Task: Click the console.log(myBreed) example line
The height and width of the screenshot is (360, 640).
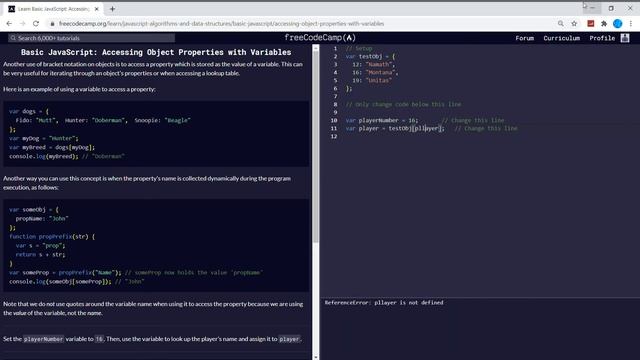Action: pyautogui.click(x=67, y=156)
